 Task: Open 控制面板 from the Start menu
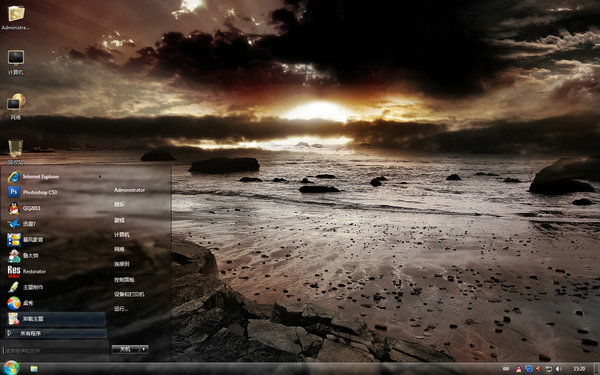124,280
